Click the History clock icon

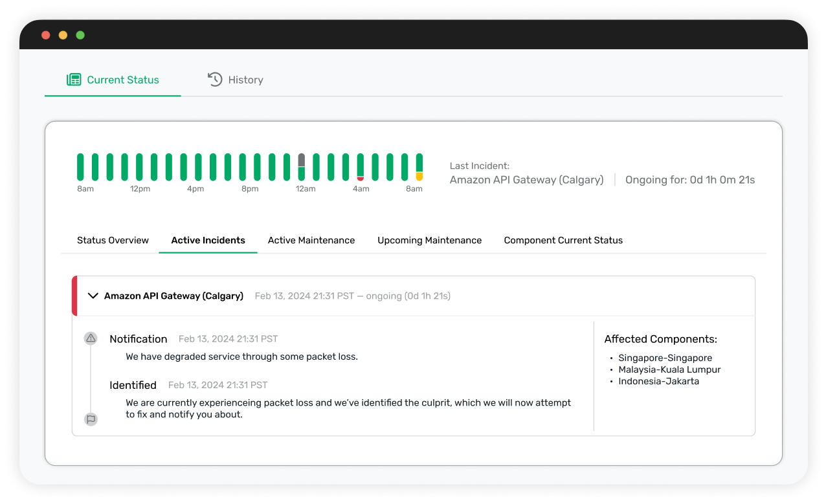(215, 79)
